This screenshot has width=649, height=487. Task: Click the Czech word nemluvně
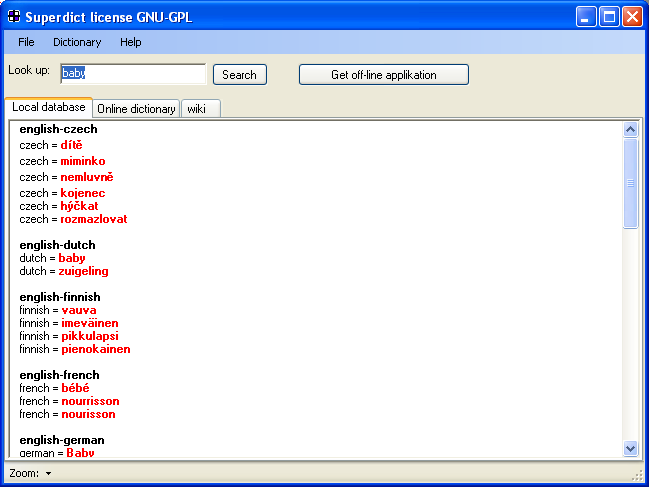point(87,177)
